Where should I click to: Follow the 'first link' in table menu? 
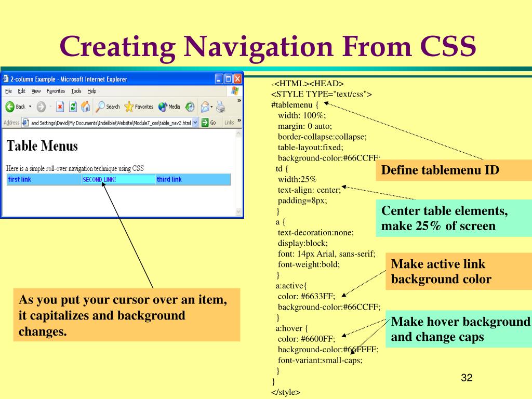19,179
